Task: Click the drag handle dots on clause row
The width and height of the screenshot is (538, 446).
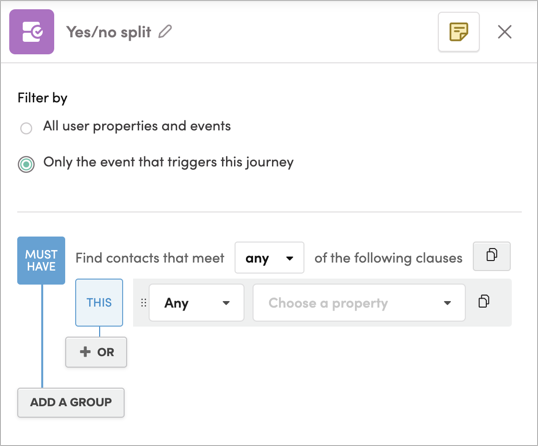Action: [143, 303]
